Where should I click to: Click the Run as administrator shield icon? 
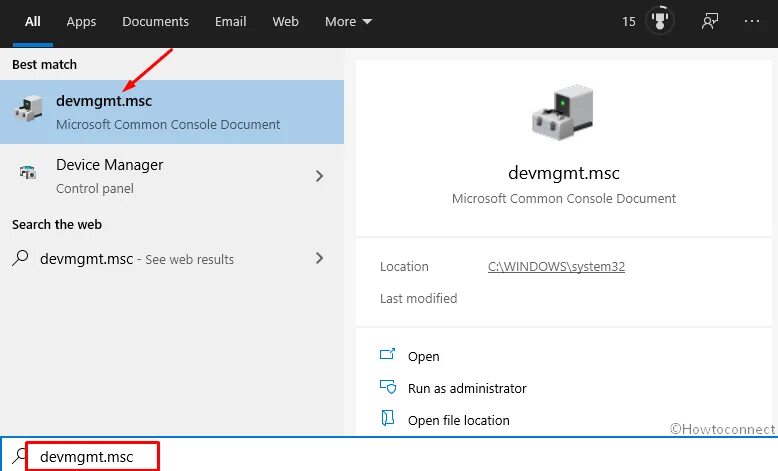(x=388, y=387)
